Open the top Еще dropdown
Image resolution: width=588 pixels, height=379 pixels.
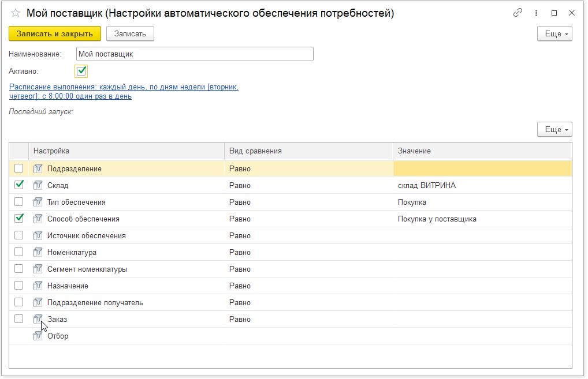pyautogui.click(x=554, y=34)
